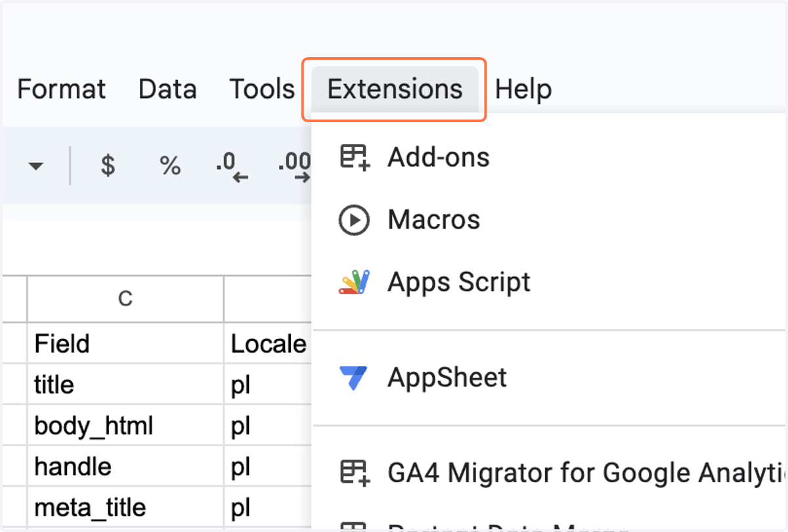
Task: Decrease decimal places
Action: click(232, 166)
